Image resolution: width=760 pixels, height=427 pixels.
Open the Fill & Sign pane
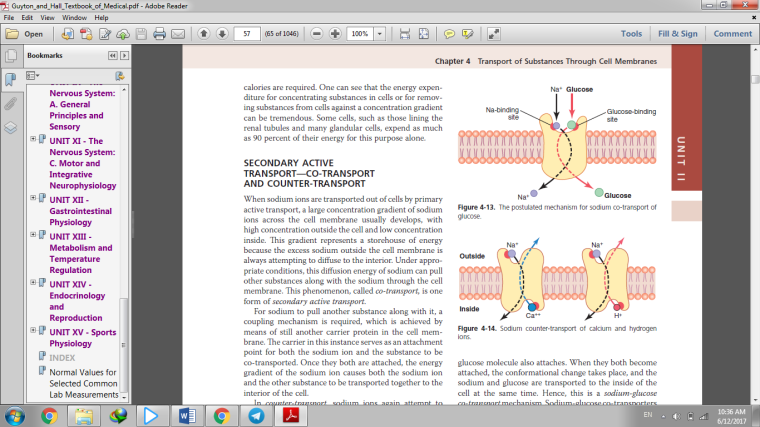pyautogui.click(x=678, y=34)
